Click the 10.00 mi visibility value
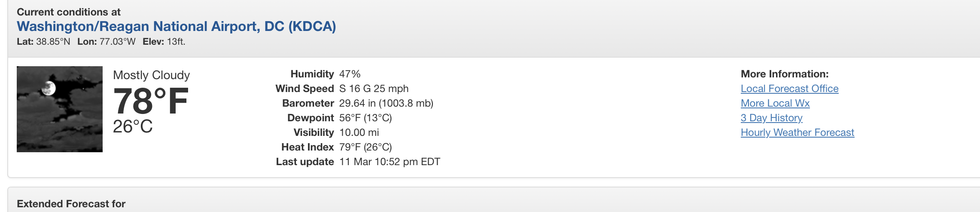Viewport: 980px width, 212px height. [359, 132]
